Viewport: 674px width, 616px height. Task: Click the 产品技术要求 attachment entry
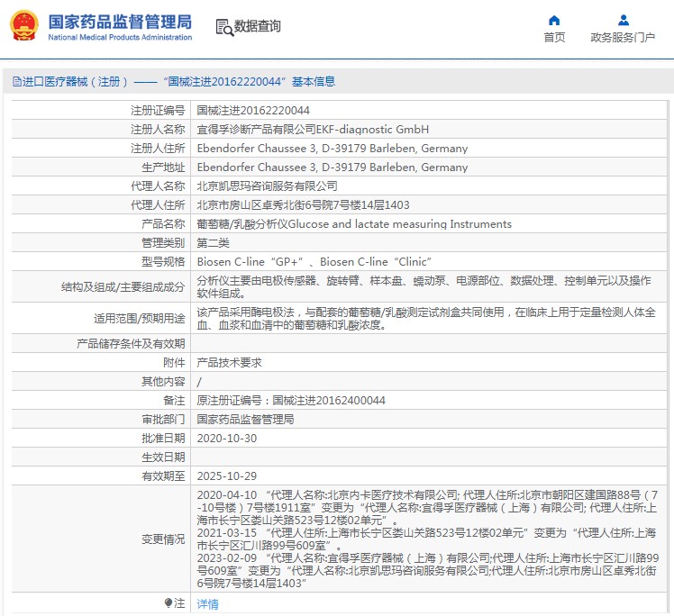coord(229,362)
